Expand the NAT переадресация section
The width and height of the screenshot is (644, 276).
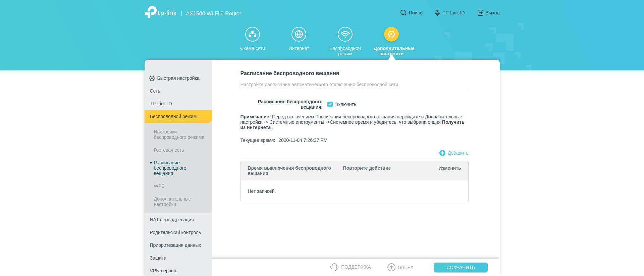172,220
